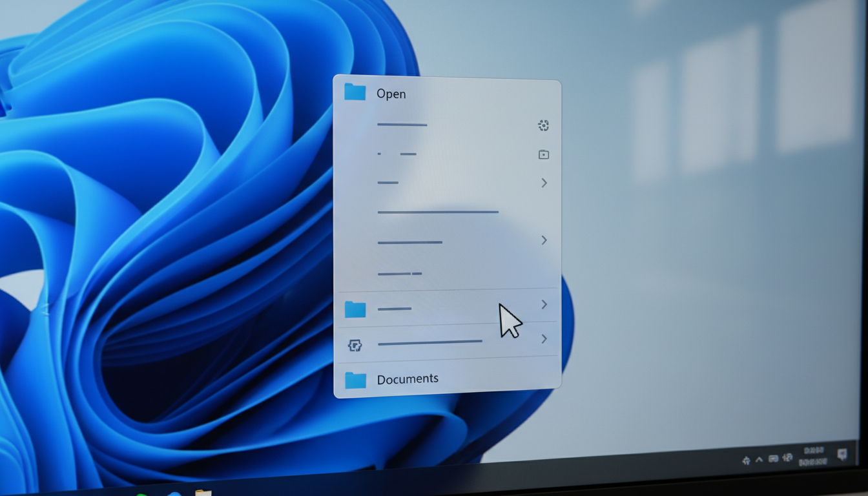Image resolution: width=868 pixels, height=496 pixels.
Task: Select Documents in the context menu
Action: [x=408, y=379]
